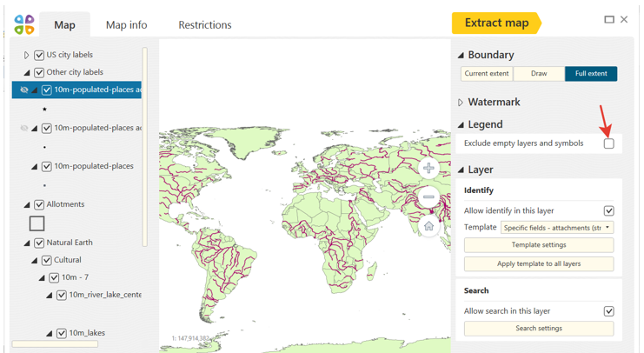Click the map scale text 1: 147,914,382

[190, 338]
